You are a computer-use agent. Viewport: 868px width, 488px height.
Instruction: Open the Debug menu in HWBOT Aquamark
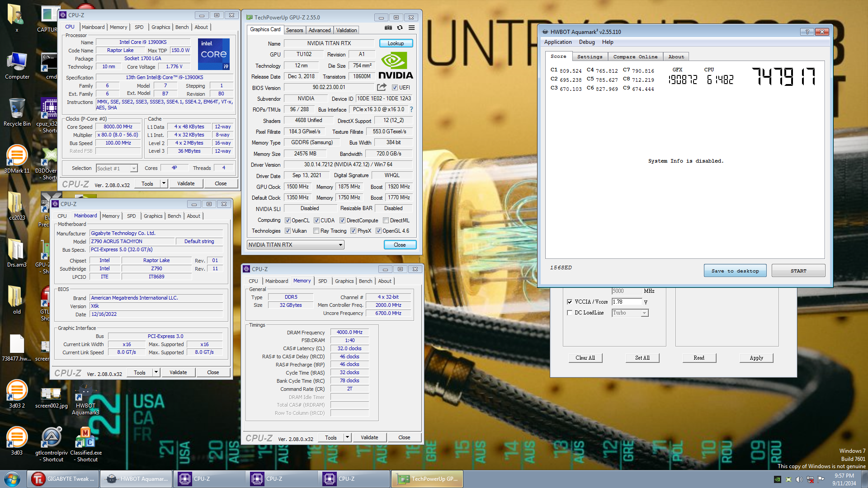coord(587,42)
